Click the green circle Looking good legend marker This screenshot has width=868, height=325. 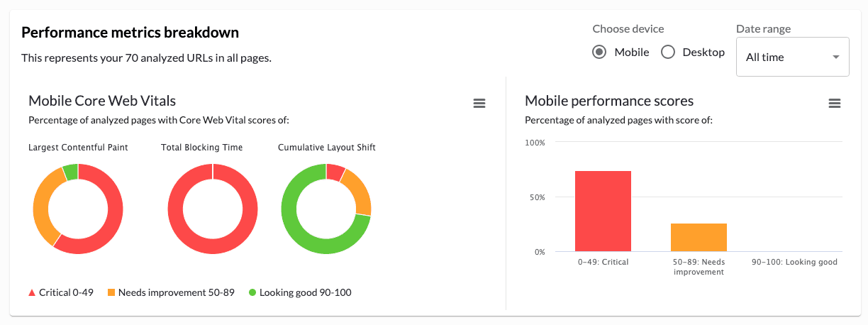(252, 292)
